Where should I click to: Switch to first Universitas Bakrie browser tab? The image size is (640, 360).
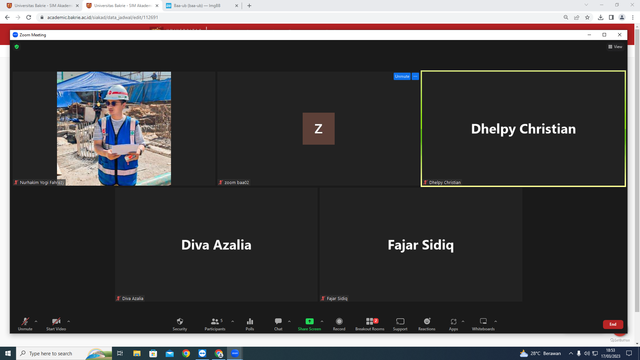click(x=43, y=6)
